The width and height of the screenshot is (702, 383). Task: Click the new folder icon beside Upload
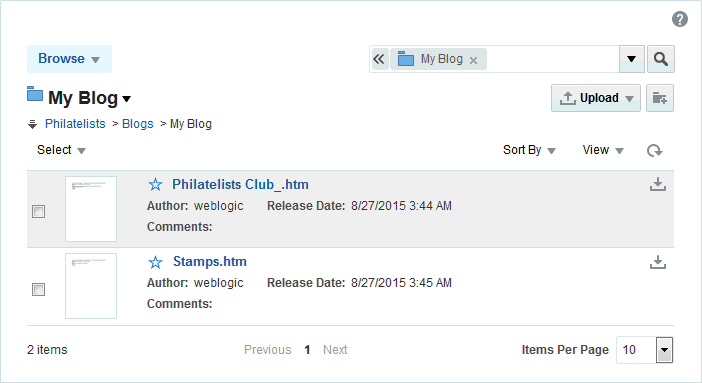pos(659,98)
